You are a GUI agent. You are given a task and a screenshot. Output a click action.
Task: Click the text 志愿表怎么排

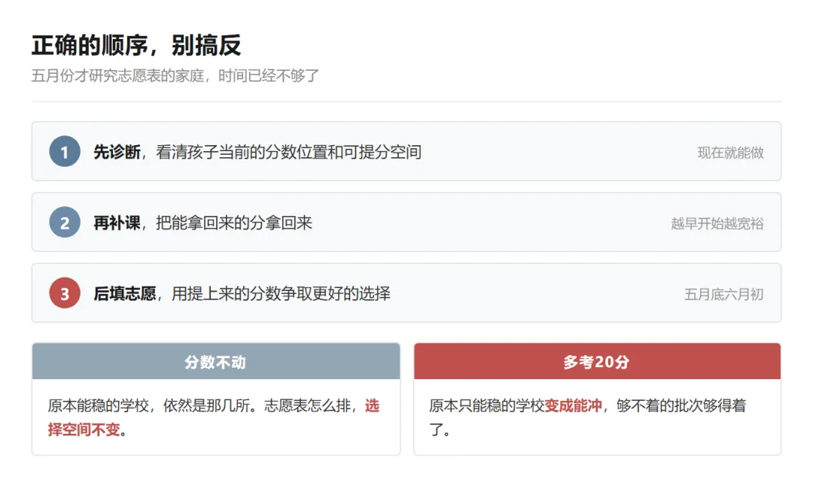(307, 405)
